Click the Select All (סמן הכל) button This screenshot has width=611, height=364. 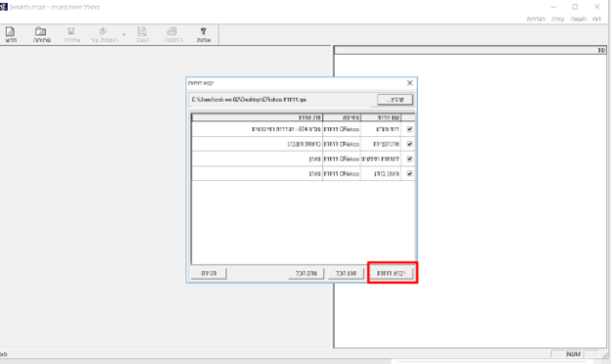[347, 273]
